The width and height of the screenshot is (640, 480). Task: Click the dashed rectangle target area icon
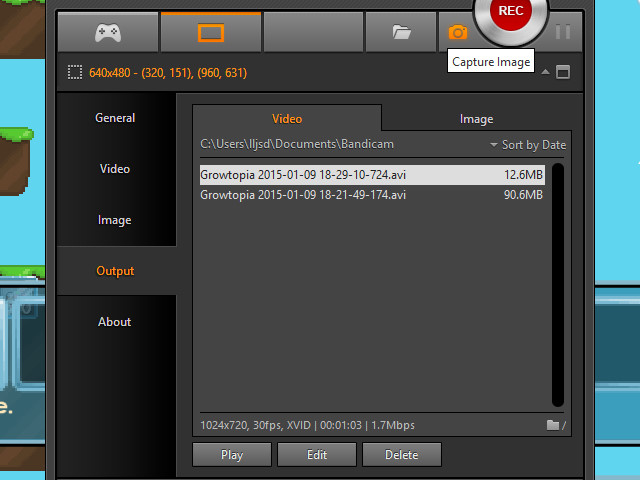tap(74, 73)
